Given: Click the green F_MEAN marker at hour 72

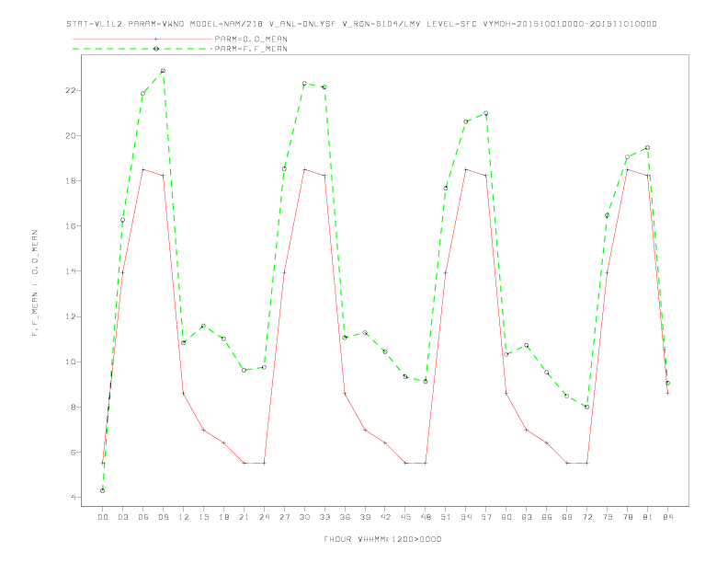Looking at the screenshot, I should tap(587, 407).
